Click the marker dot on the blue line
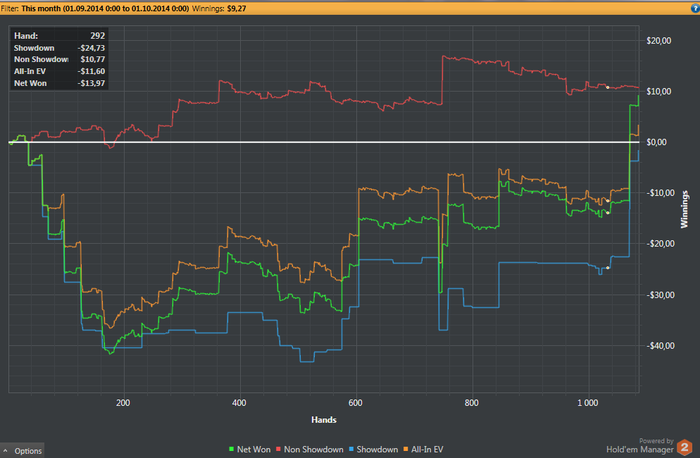 608,268
